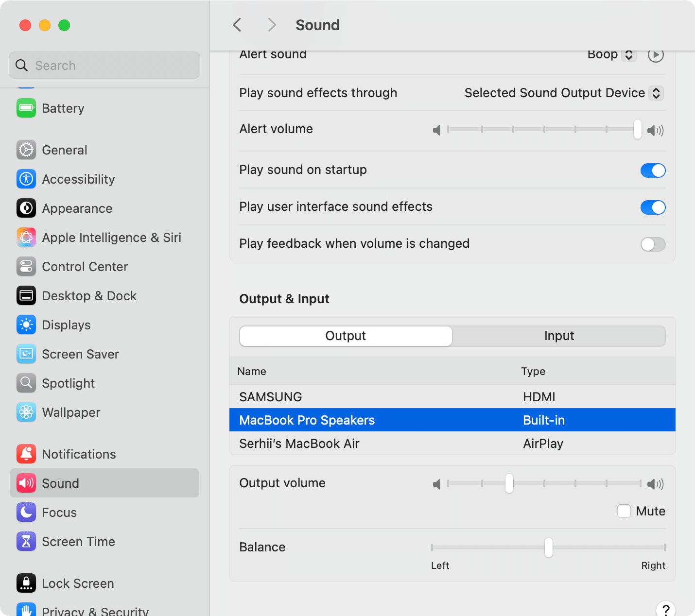Select the Displays icon
The height and width of the screenshot is (616, 695).
pos(26,325)
